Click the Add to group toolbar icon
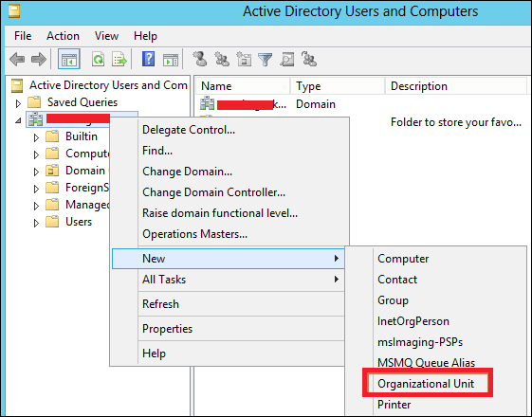Viewport: 532px width, 417px height. 309,59
